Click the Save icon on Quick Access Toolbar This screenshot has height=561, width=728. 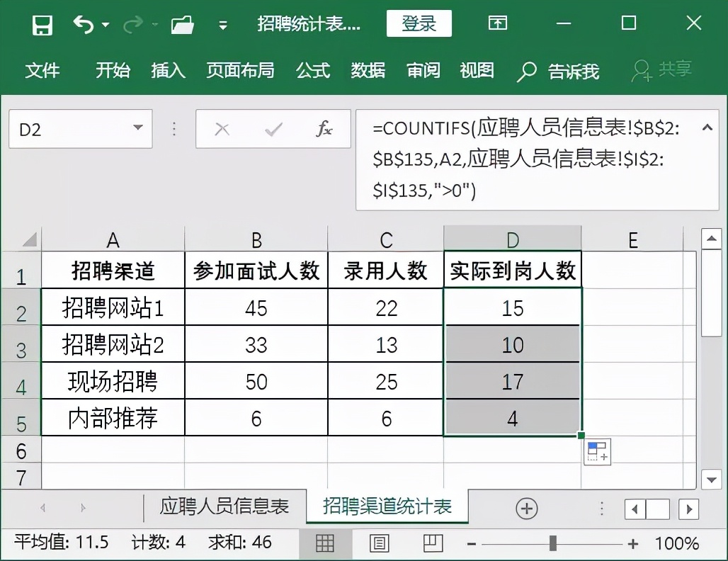(42, 23)
